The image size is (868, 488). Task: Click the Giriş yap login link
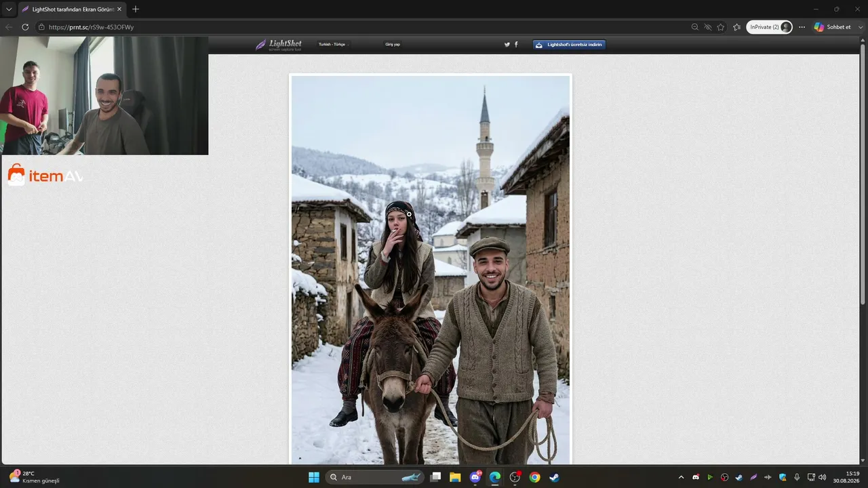pos(393,44)
